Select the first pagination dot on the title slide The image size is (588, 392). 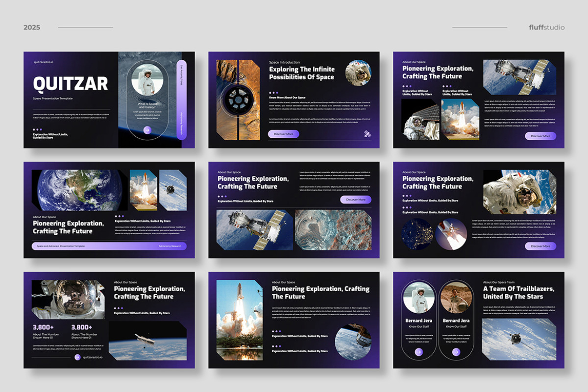pyautogui.click(x=33, y=129)
